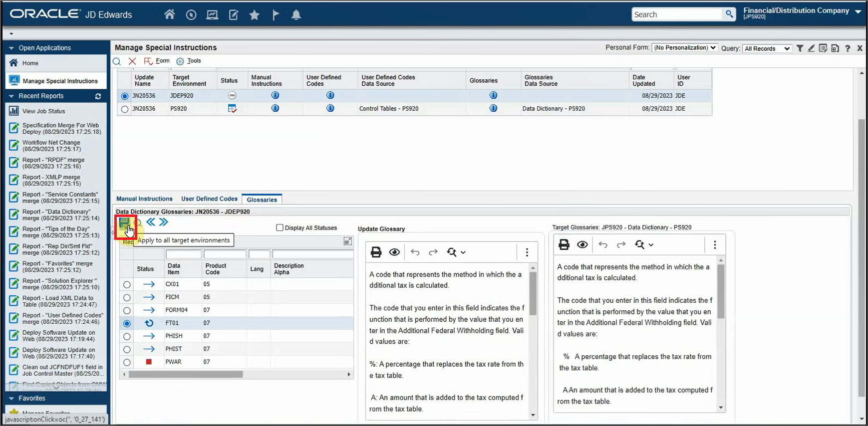This screenshot has width=868, height=426.
Task: Click the search magnifier button
Action: tap(729, 14)
